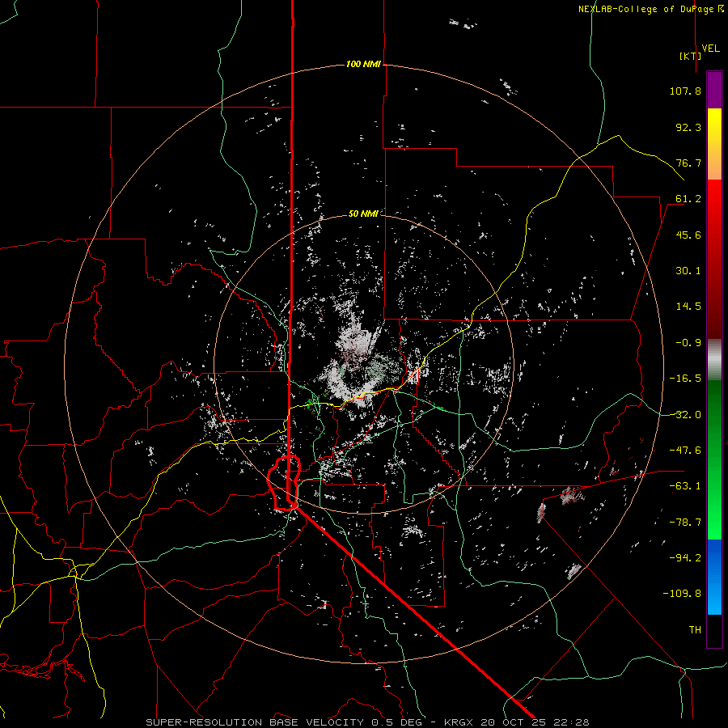
Task: Click the -63.1 legend value
Action: [685, 486]
